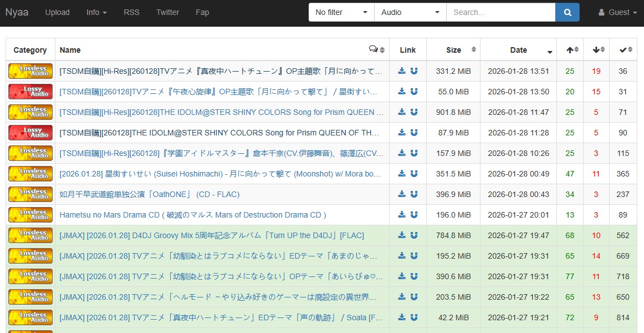Download torrent file for OathONE FLAC row
This screenshot has height=333, width=644.
[402, 194]
